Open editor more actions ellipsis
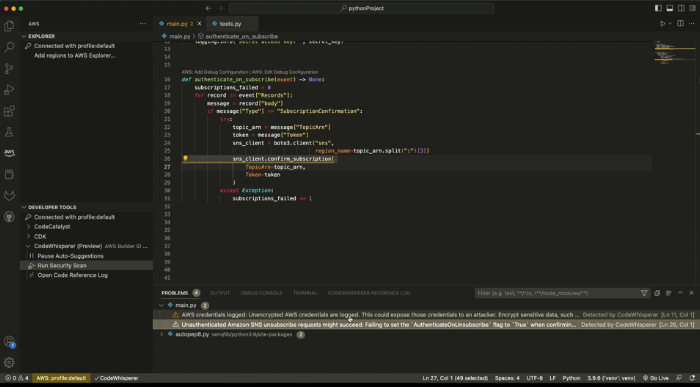The image size is (700, 387). [692, 24]
